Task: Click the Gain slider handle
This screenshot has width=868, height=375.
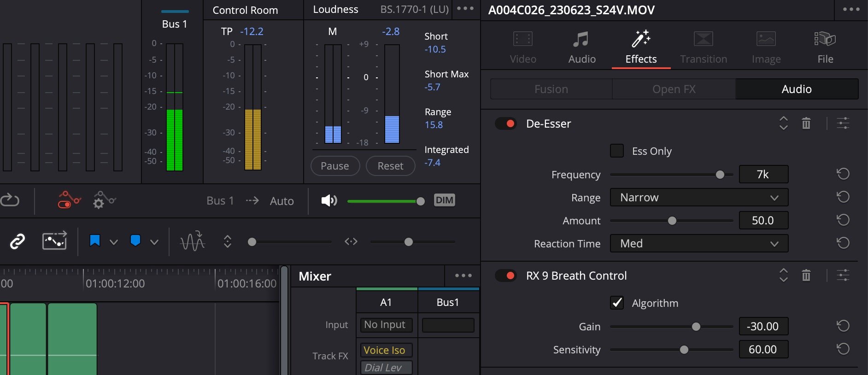Action: tap(696, 327)
